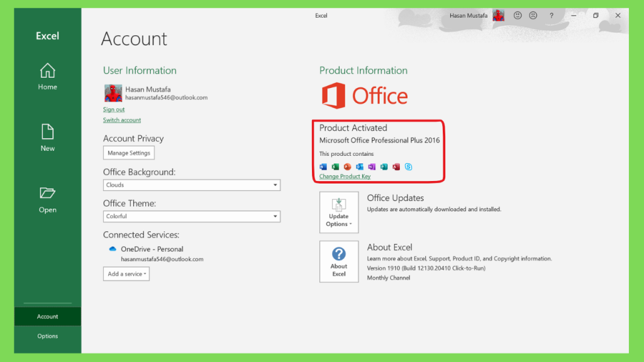Click the user avatar under User Information
This screenshot has width=644, height=362.
coord(113,93)
